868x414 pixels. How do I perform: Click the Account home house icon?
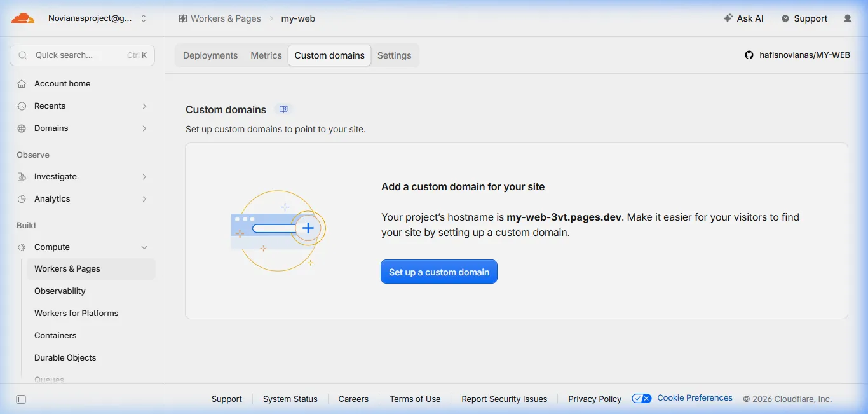(x=22, y=83)
